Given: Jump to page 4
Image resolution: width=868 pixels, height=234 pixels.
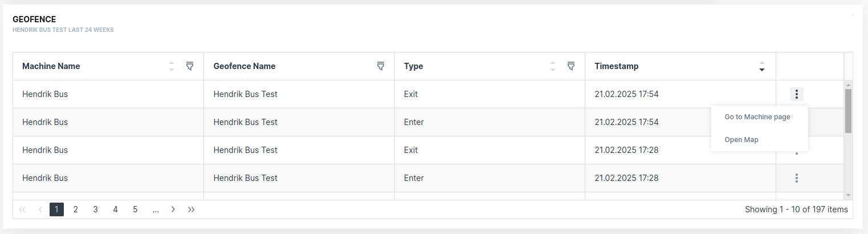Looking at the screenshot, I should click(115, 209).
